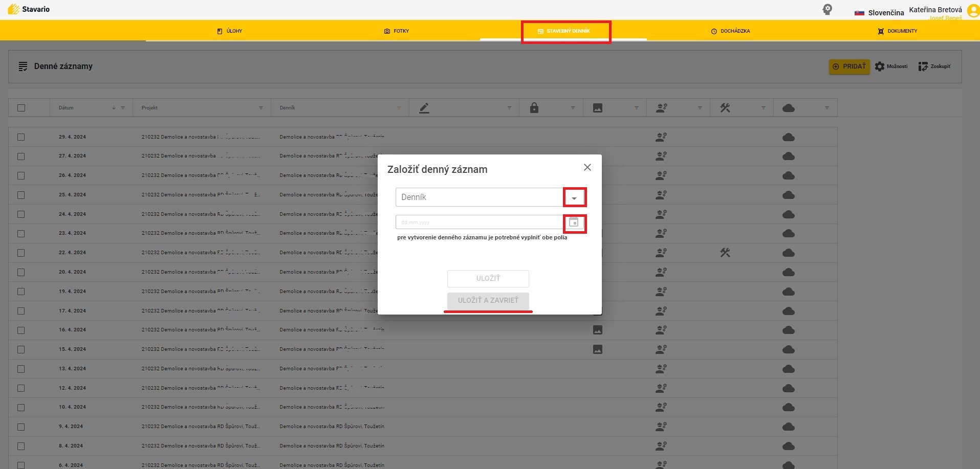Click the Denné záznamy list icon
The height and width of the screenshot is (469, 980).
(23, 66)
